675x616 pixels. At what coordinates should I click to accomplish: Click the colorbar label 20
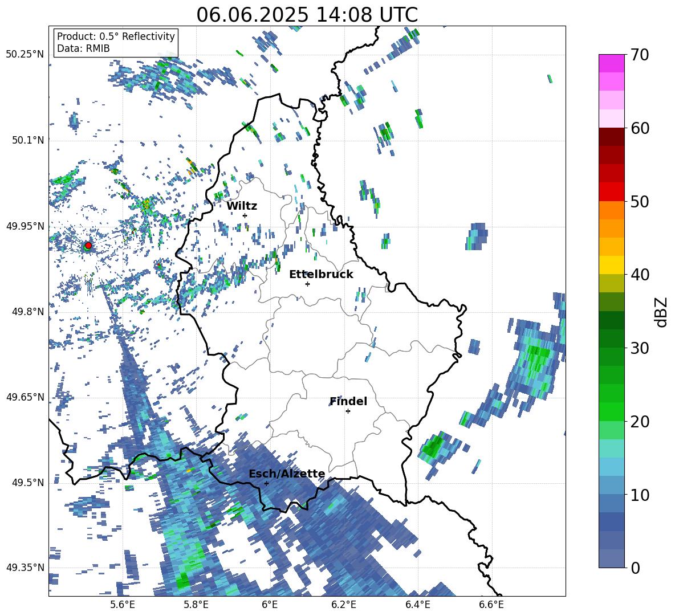[640, 422]
